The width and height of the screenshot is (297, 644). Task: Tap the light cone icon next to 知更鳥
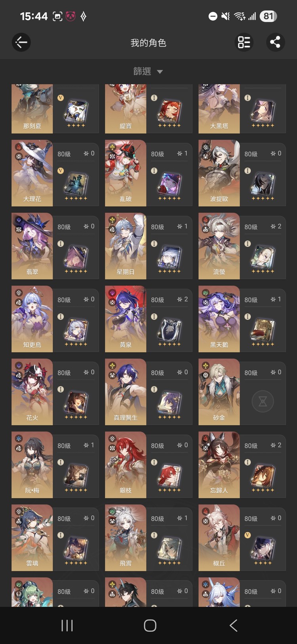pos(76,329)
